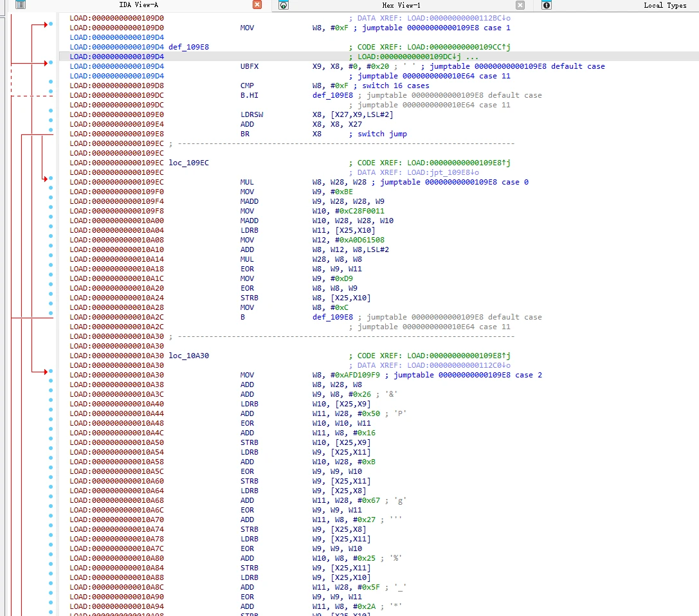Follow xref LOAD:00000000000109DC in highlighted line
The height and width of the screenshot is (616, 699).
tap(409, 57)
